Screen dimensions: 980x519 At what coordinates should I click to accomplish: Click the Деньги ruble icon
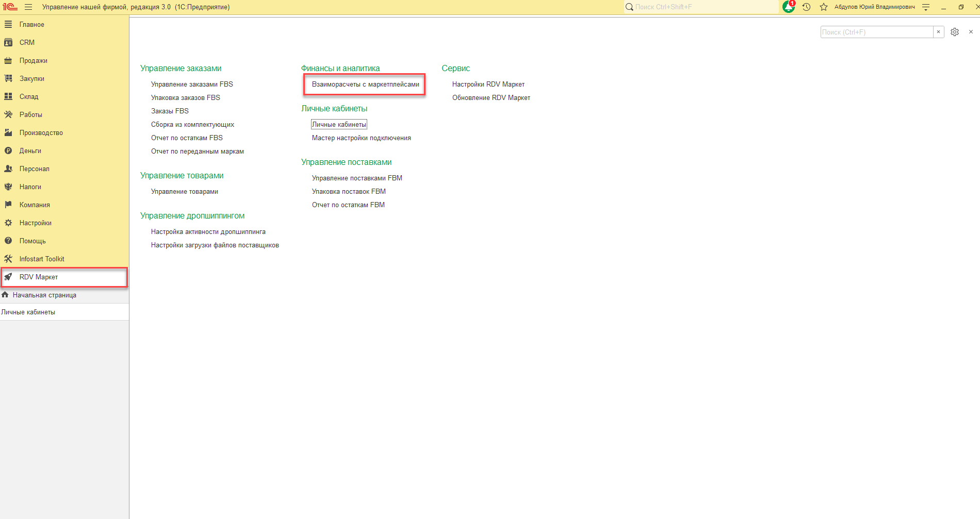click(8, 150)
